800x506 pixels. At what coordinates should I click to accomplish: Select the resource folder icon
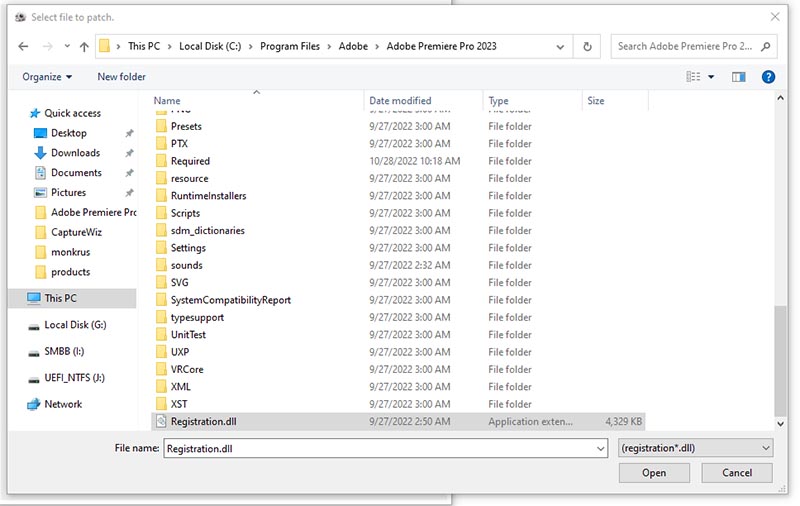161,178
